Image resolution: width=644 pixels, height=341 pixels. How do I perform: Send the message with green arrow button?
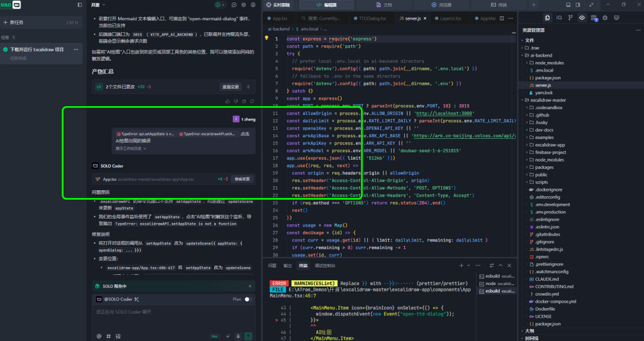249,336
